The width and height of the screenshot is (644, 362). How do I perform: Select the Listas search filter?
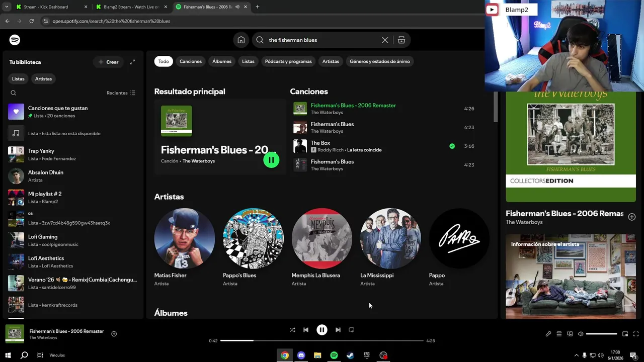[x=248, y=61]
